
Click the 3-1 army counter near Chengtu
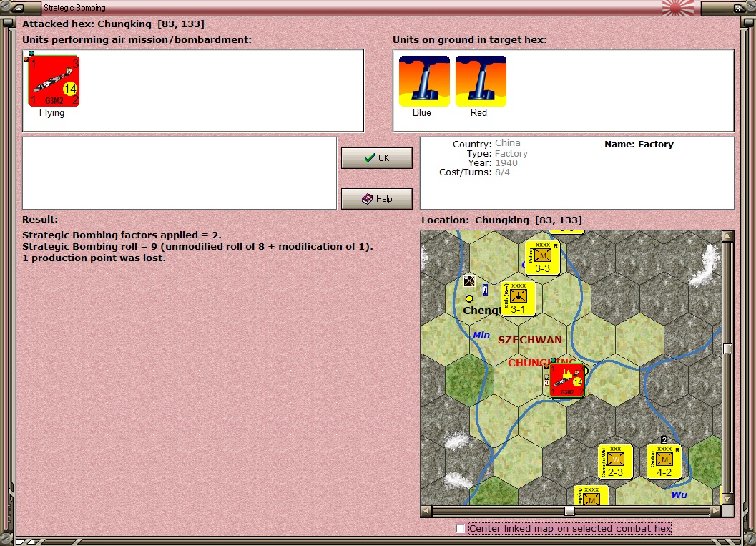coord(519,299)
